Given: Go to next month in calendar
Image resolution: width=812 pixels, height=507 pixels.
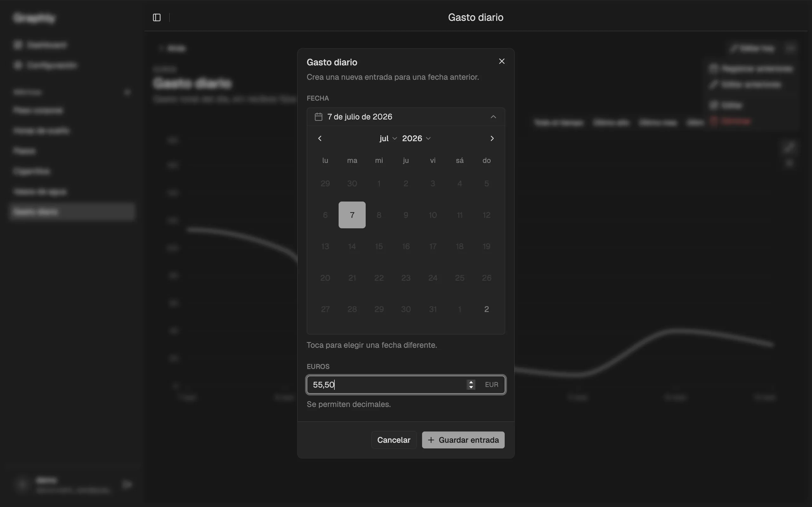Looking at the screenshot, I should pyautogui.click(x=492, y=139).
